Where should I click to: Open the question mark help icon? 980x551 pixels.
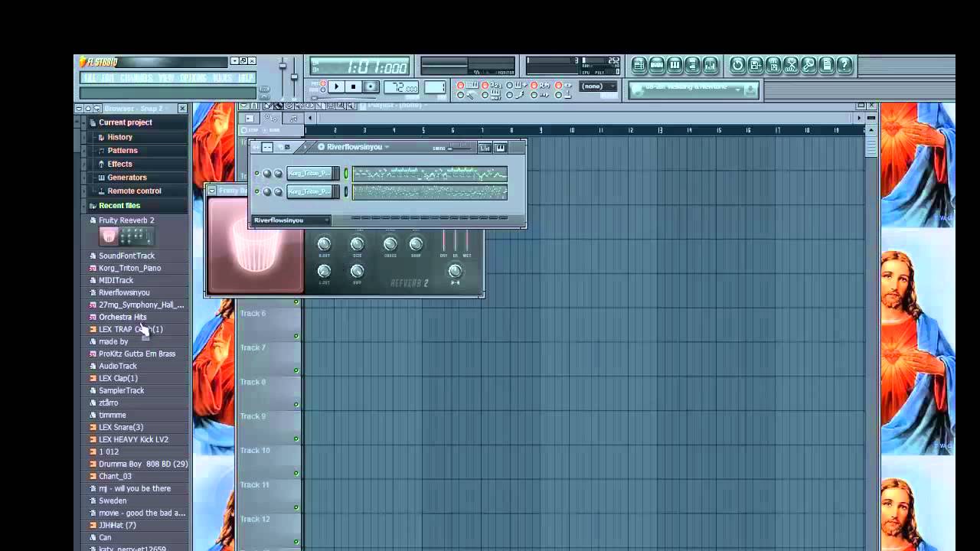pos(844,66)
